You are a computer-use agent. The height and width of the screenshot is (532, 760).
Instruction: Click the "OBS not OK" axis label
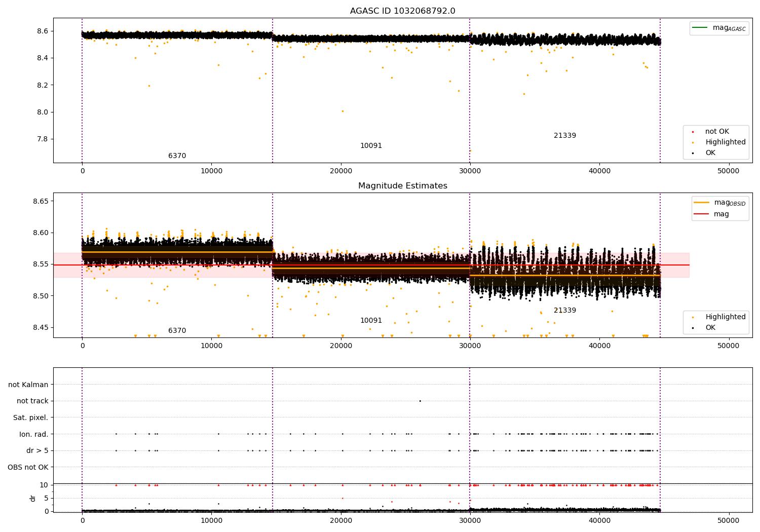click(28, 467)
